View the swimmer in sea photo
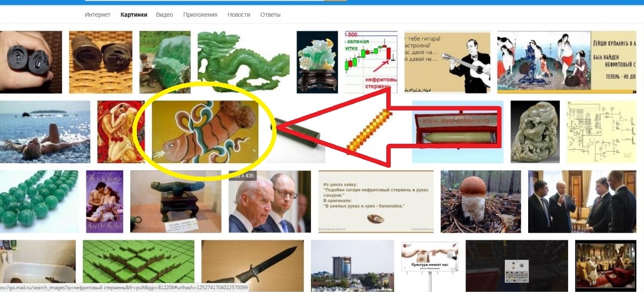 [x=45, y=132]
